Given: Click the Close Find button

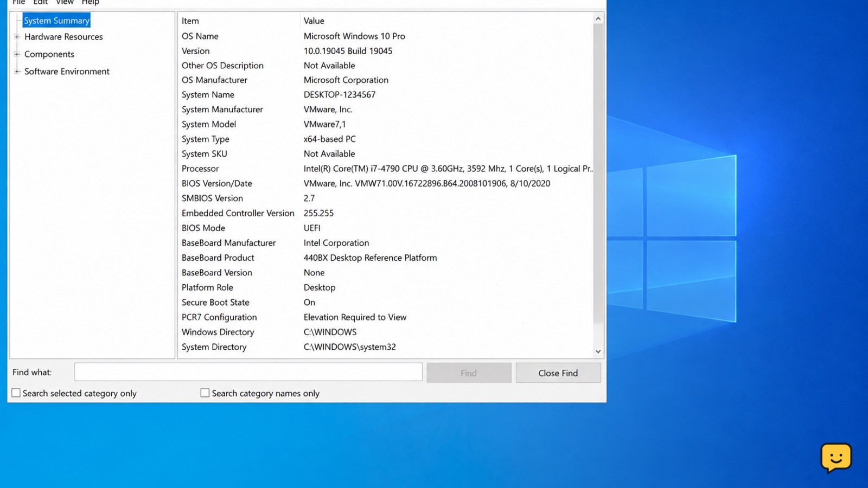Looking at the screenshot, I should (x=558, y=373).
